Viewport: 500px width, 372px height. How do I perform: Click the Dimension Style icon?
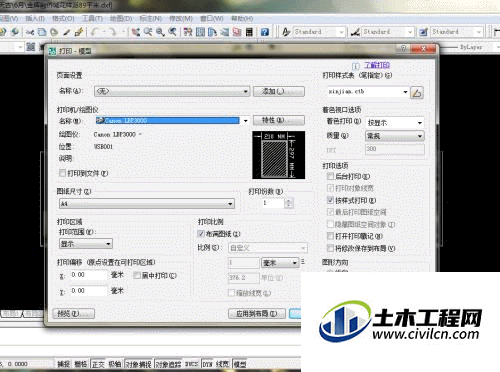click(355, 32)
